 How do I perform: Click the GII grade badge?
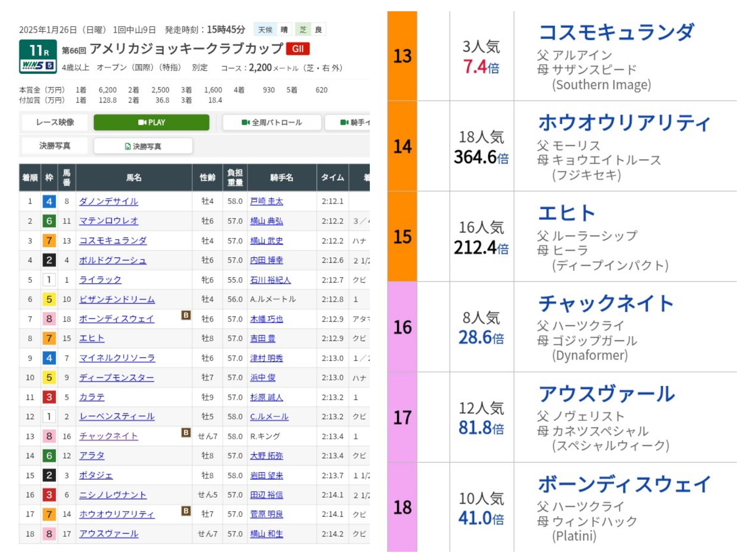click(298, 49)
